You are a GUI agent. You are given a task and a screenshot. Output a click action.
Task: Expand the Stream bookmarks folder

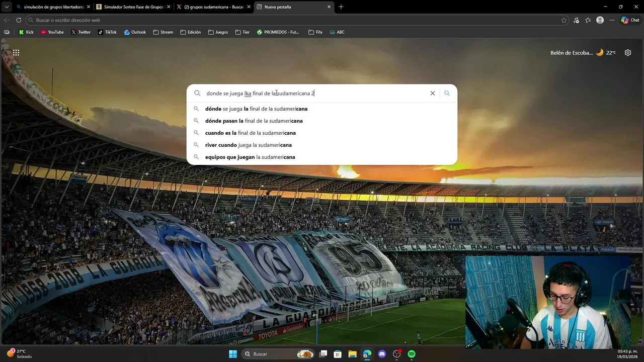163,32
